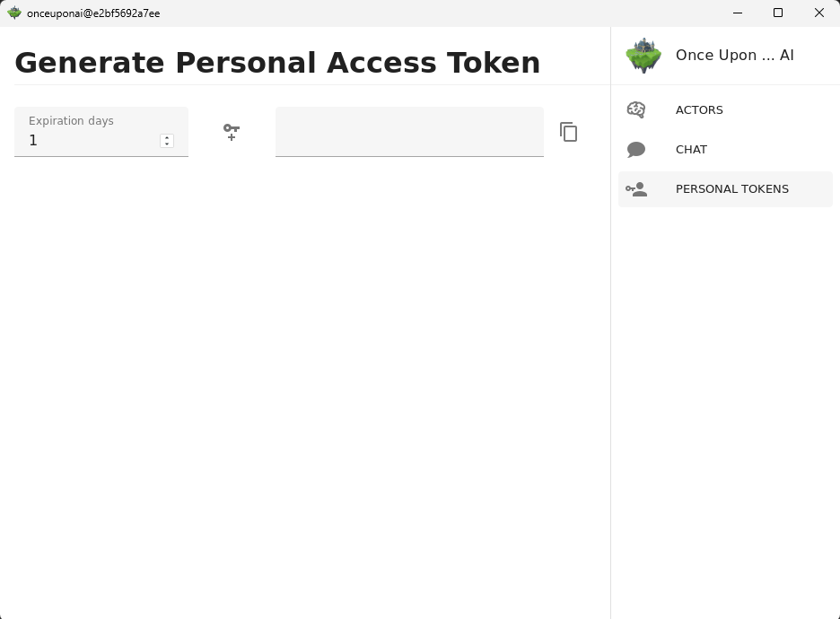This screenshot has height=619, width=840.
Task: Focus the Expiration days number field
Action: pos(101,132)
